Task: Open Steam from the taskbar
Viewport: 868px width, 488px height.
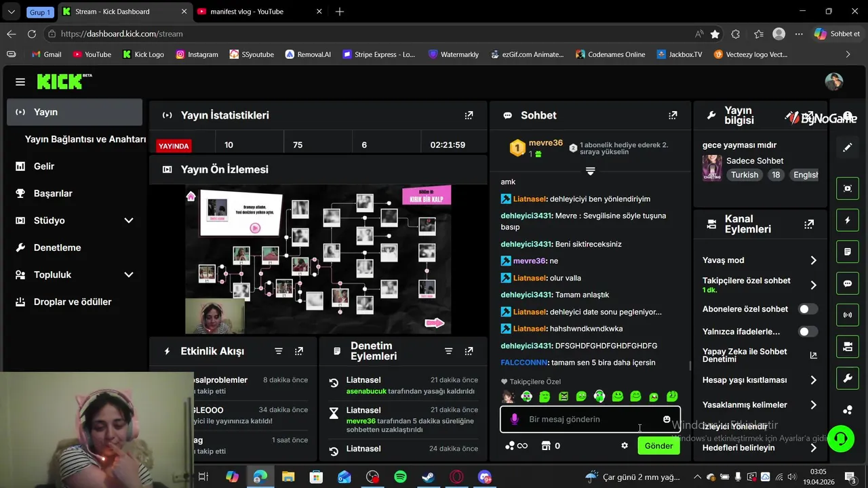Action: [429, 477]
